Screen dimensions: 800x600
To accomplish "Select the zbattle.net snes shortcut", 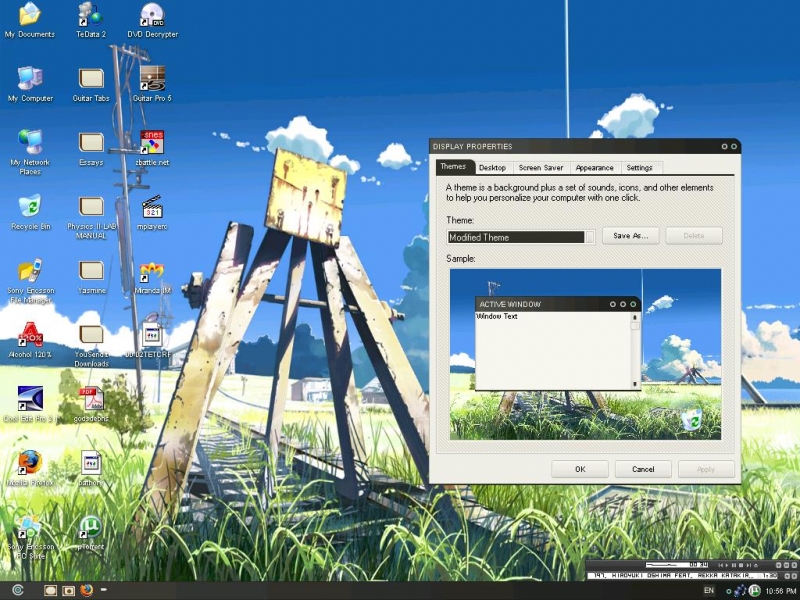I will (x=152, y=148).
